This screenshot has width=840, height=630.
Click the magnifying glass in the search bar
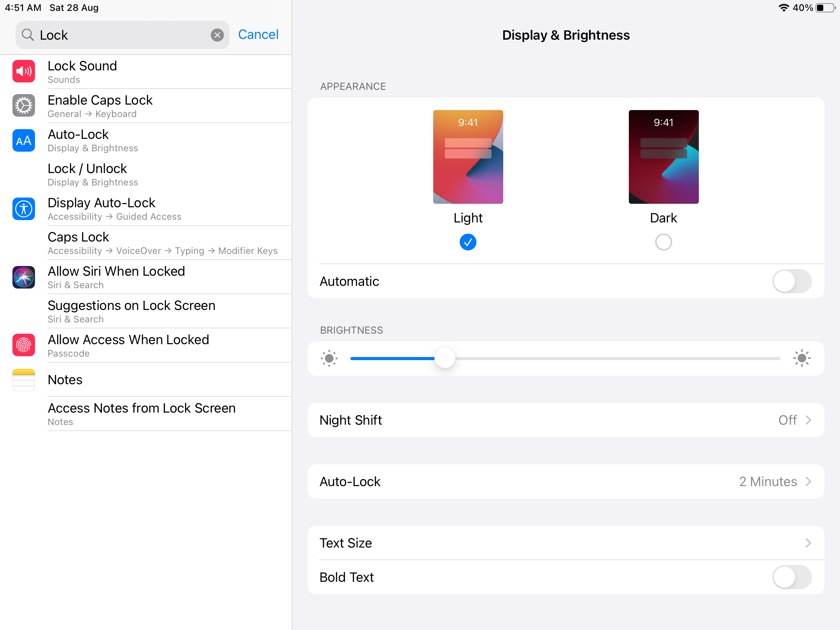27,35
